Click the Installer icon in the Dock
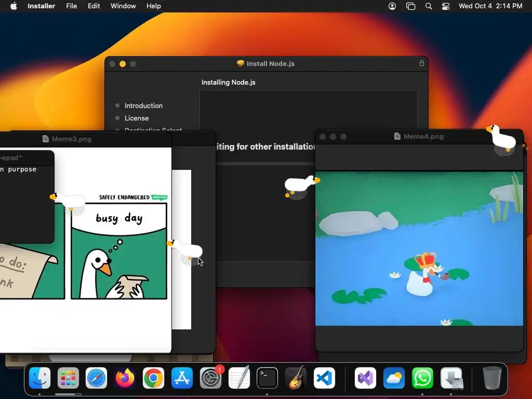532x399 pixels. 451,378
